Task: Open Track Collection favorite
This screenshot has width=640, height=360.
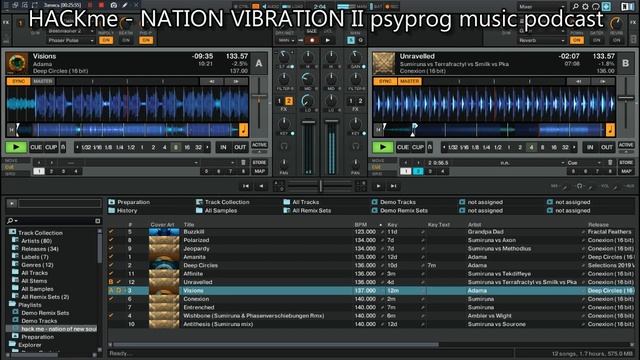Action: click(x=222, y=202)
